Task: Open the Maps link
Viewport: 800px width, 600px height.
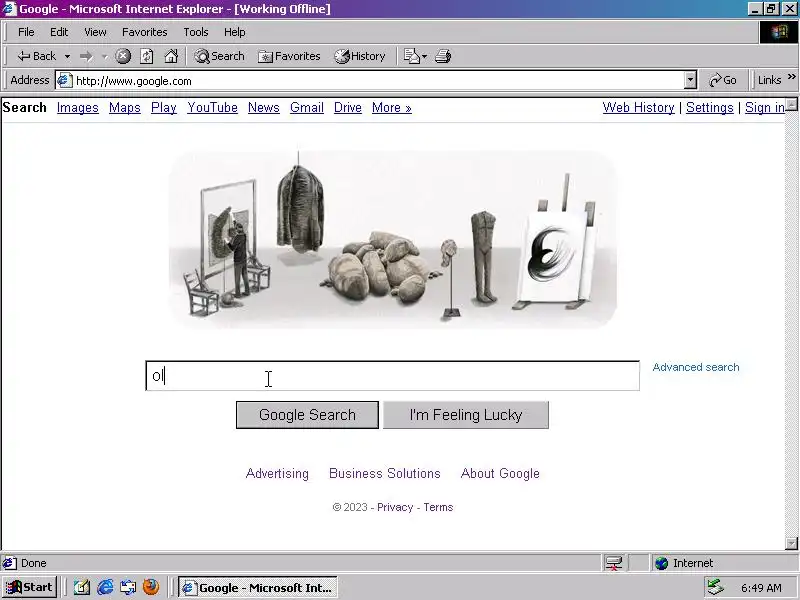Action: click(x=124, y=108)
